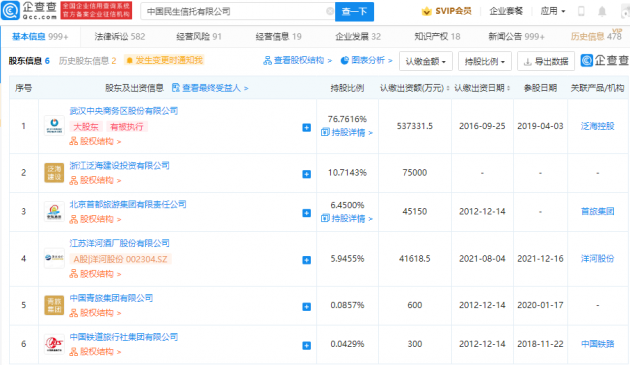
Task: Open 股权结构 link under 江苏洋河酒厂
Action: click(95, 274)
